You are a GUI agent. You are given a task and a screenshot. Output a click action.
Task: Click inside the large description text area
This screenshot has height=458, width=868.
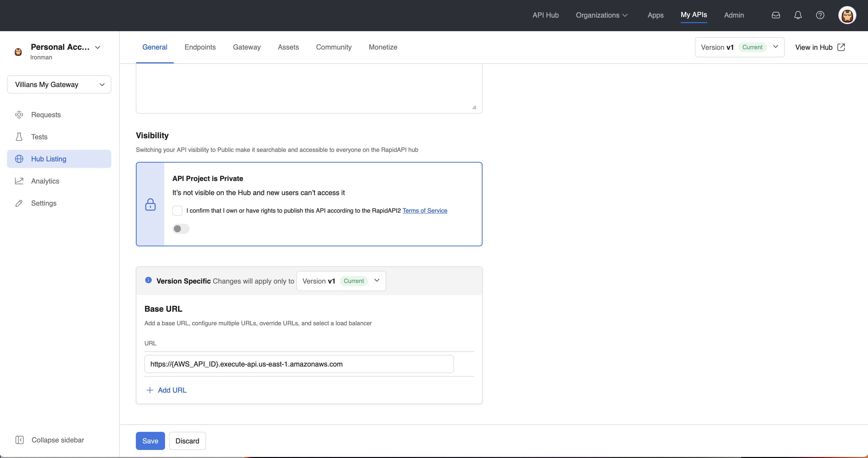coord(309,88)
